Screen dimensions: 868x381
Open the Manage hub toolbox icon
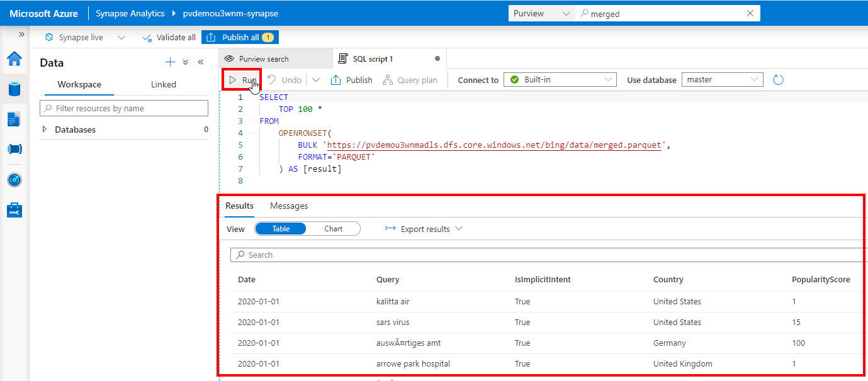(14, 210)
